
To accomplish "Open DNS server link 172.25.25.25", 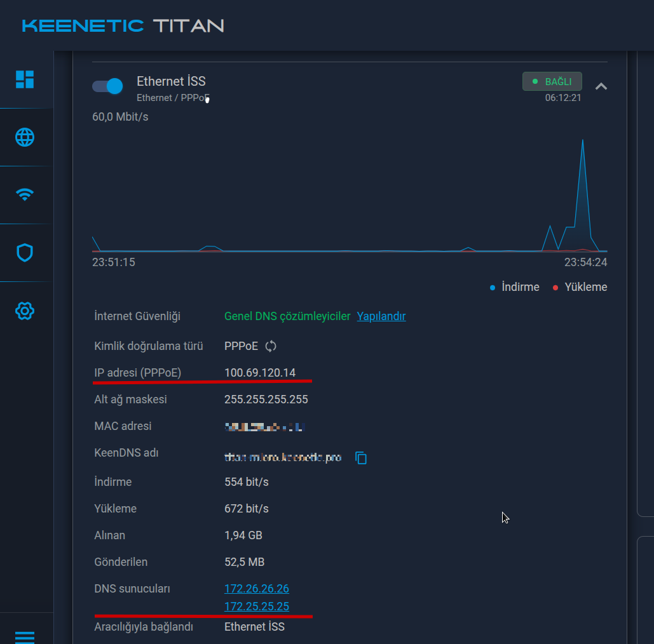I will (x=257, y=607).
